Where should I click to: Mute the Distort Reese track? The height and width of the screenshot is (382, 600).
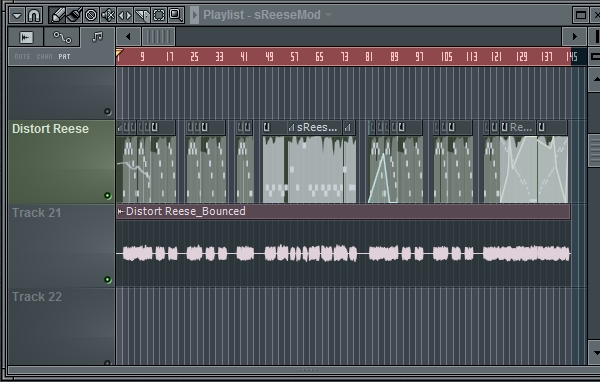pyautogui.click(x=108, y=196)
